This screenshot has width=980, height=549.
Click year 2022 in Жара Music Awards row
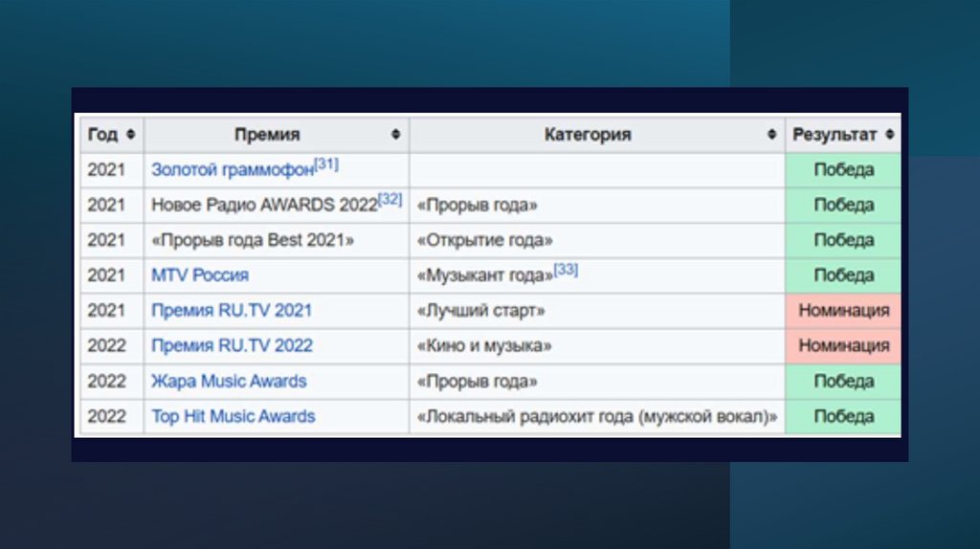tap(106, 381)
